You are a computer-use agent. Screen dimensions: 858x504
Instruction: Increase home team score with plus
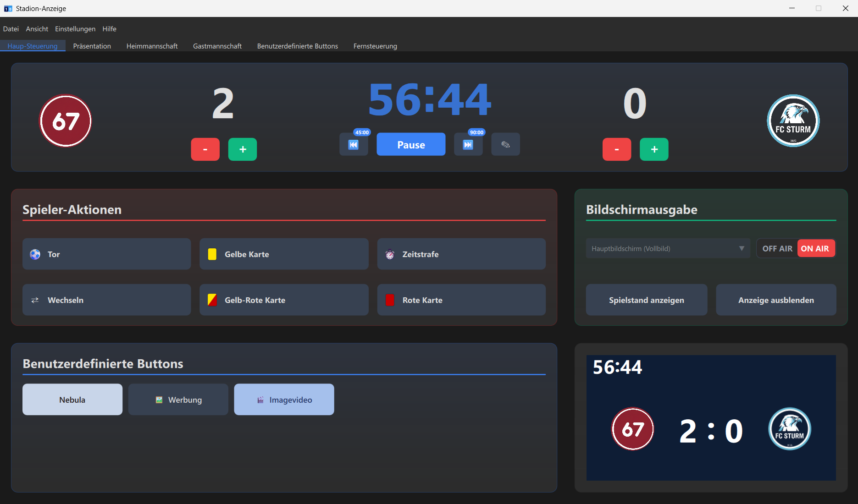[x=243, y=149]
